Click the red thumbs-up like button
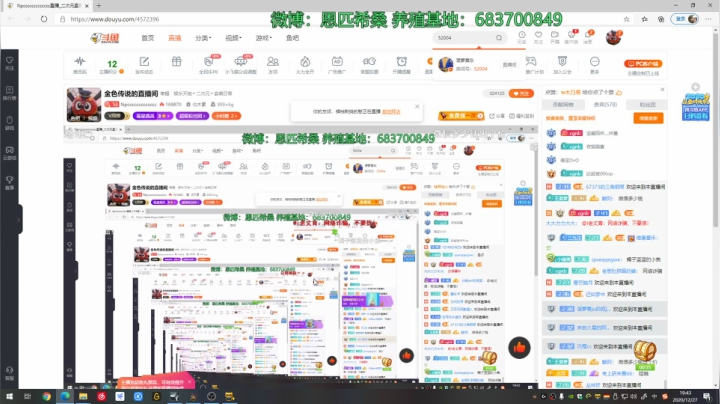 click(x=519, y=348)
